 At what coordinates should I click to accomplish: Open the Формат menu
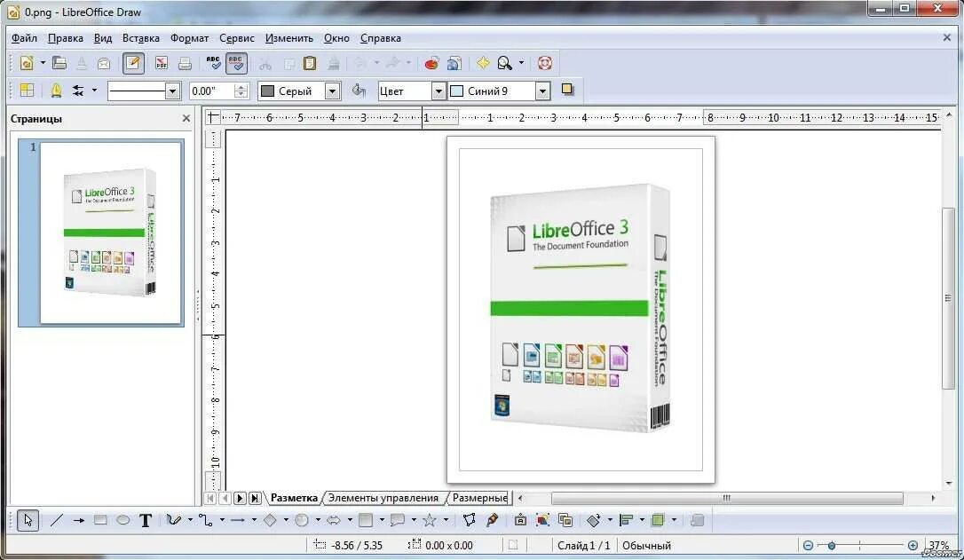click(189, 38)
